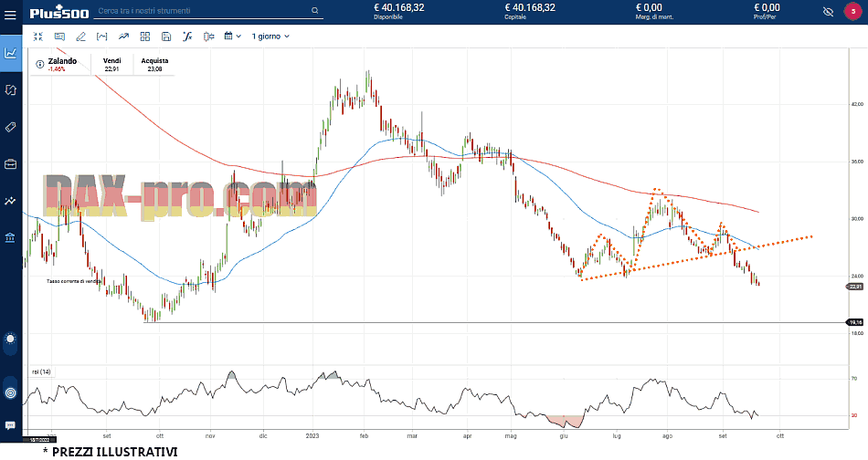Expand the 1 giorno timeframe dropdown
868x460 pixels.
(x=270, y=37)
